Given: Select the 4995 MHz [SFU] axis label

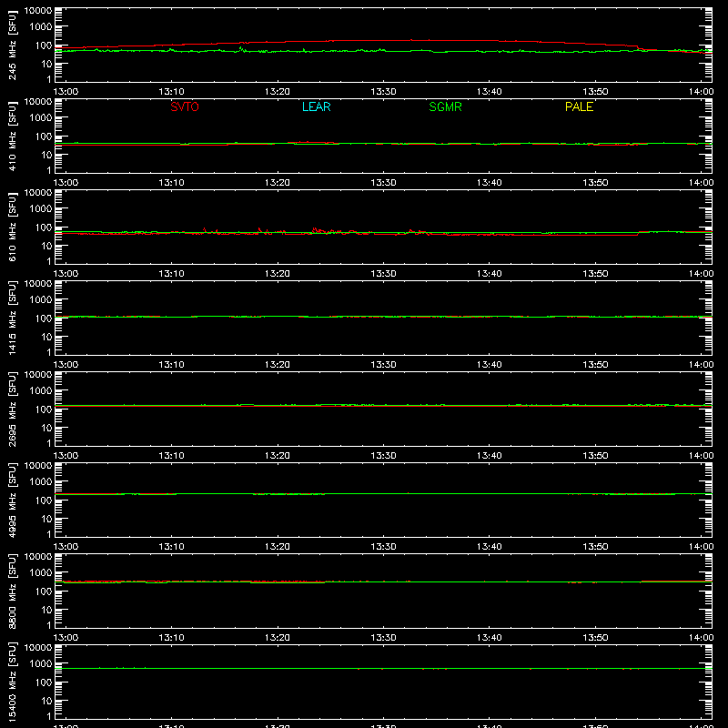Looking at the screenshot, I should [x=12, y=500].
